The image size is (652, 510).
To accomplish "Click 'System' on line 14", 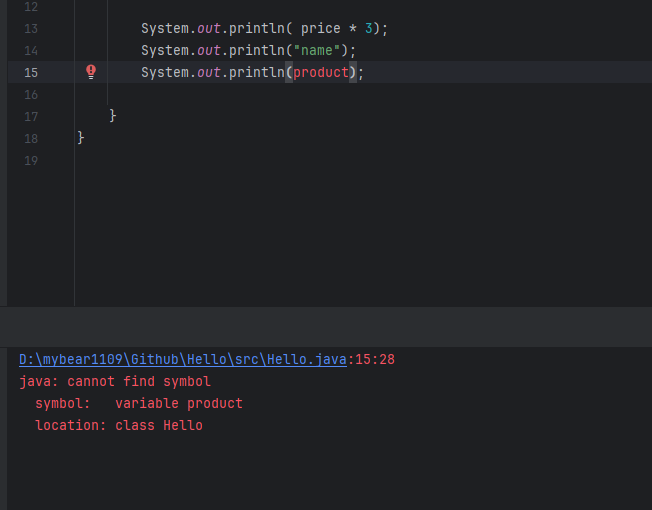I will point(165,50).
